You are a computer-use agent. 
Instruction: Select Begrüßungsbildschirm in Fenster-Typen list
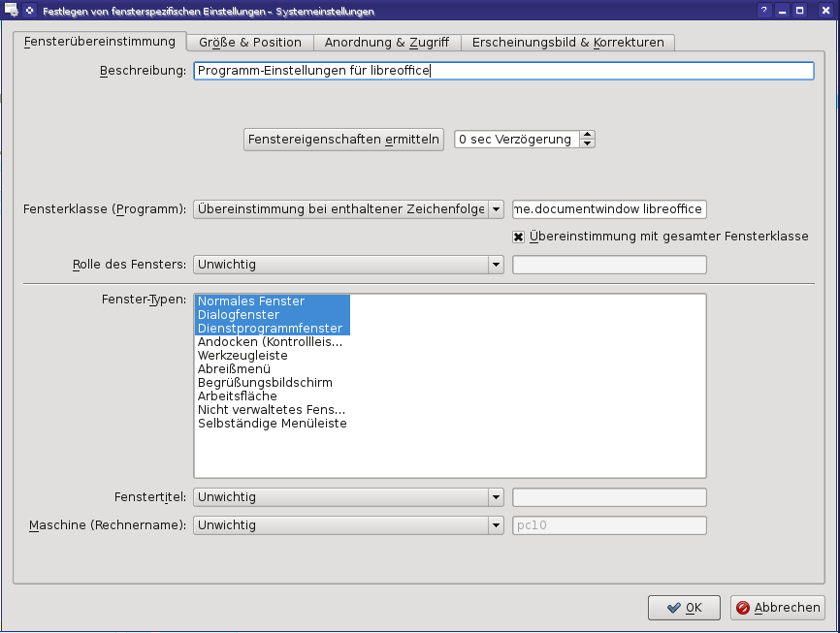(265, 383)
